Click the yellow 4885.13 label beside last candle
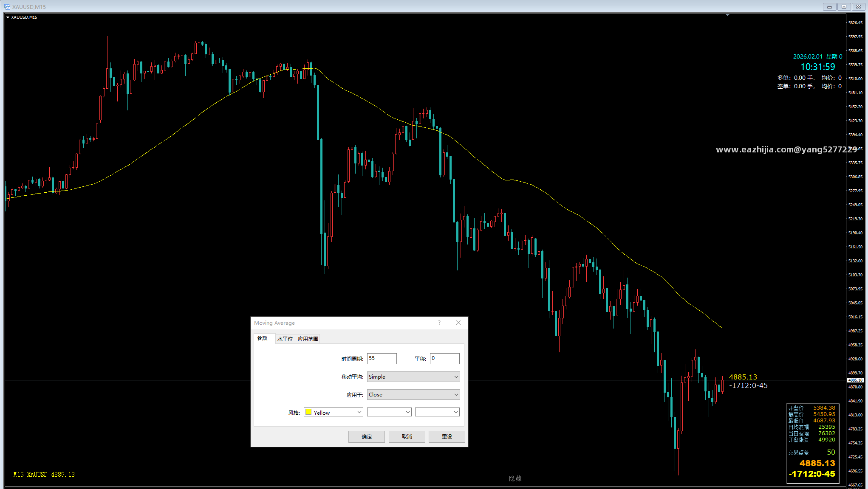 coord(743,377)
